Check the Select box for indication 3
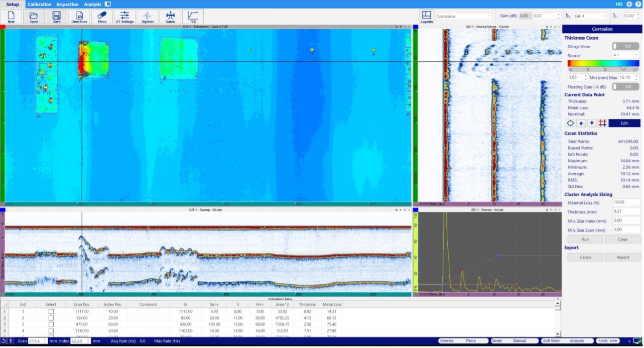 coord(51,325)
